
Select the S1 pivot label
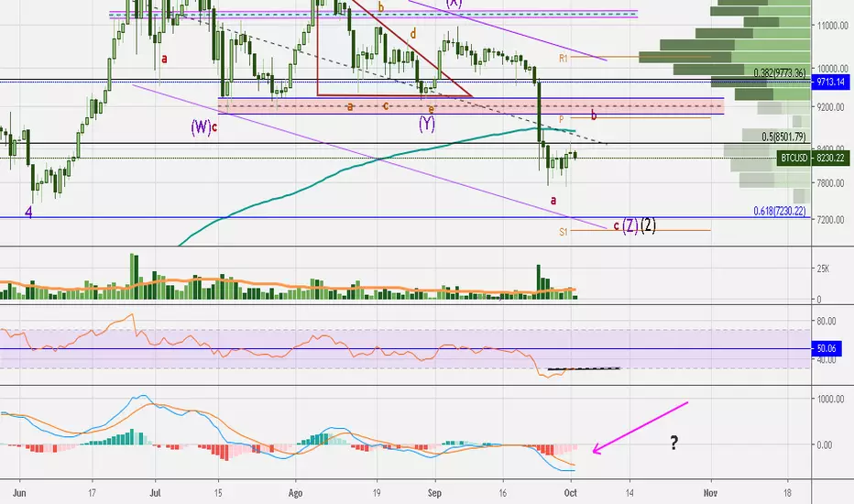[x=564, y=232]
